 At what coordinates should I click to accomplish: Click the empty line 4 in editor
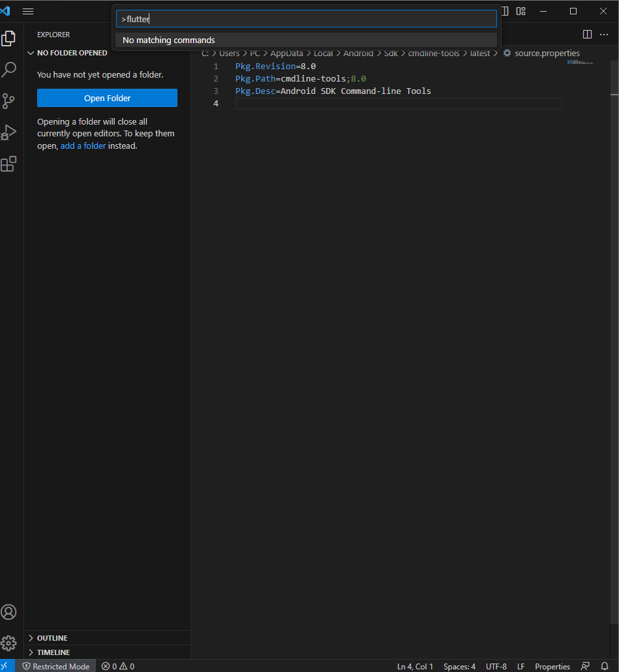[399, 103]
